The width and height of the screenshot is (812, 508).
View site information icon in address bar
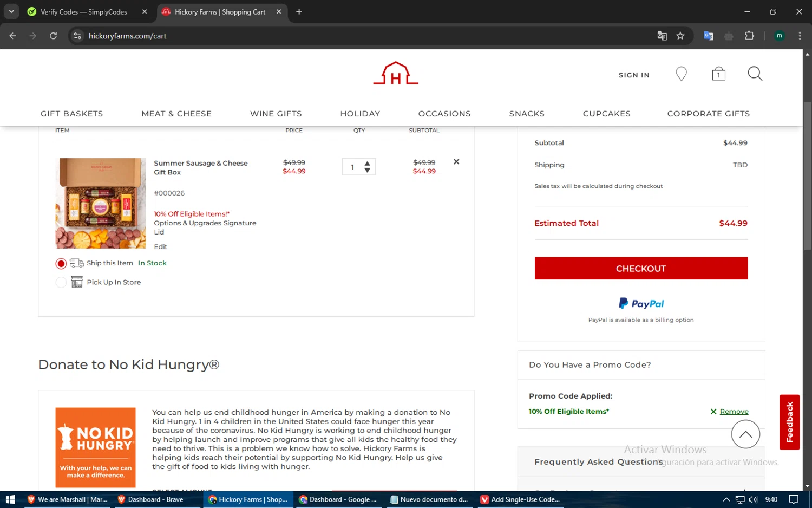77,36
